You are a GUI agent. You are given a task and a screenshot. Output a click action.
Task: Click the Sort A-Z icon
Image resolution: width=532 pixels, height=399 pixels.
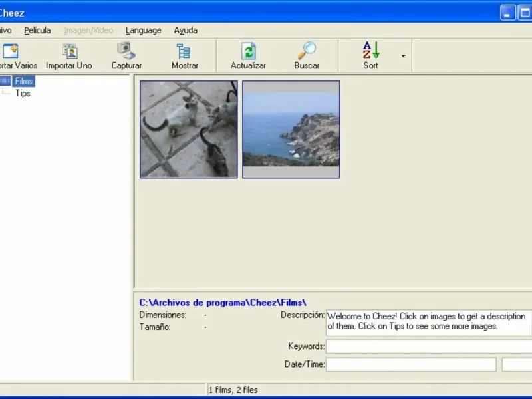click(x=371, y=50)
